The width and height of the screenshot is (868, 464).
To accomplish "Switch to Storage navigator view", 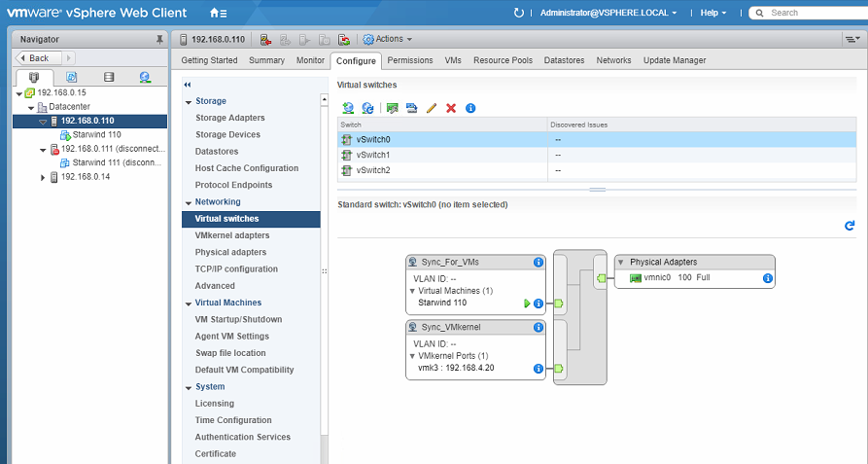I will pyautogui.click(x=109, y=77).
